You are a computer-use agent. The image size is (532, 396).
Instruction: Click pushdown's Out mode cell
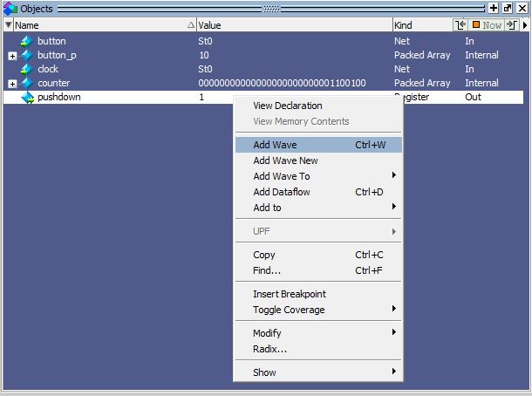point(473,97)
